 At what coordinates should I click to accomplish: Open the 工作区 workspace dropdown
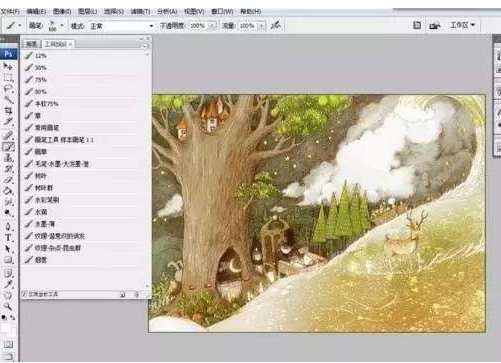pos(462,25)
